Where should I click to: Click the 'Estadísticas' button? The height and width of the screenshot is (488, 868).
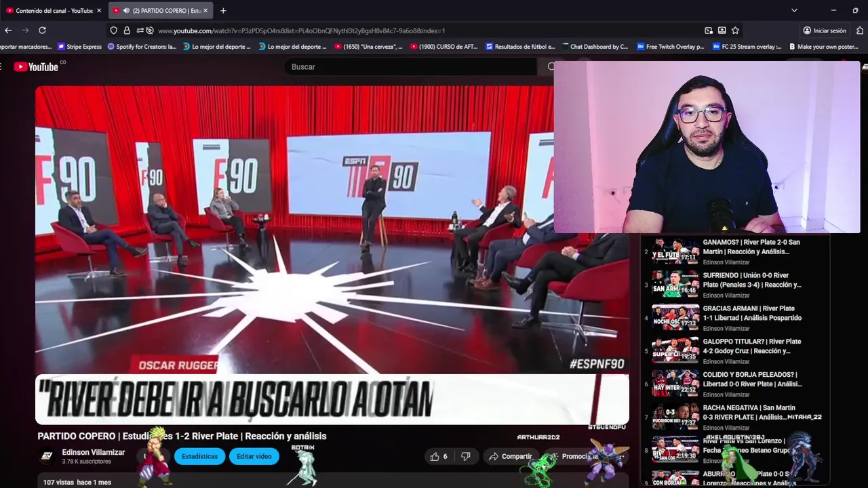199,456
